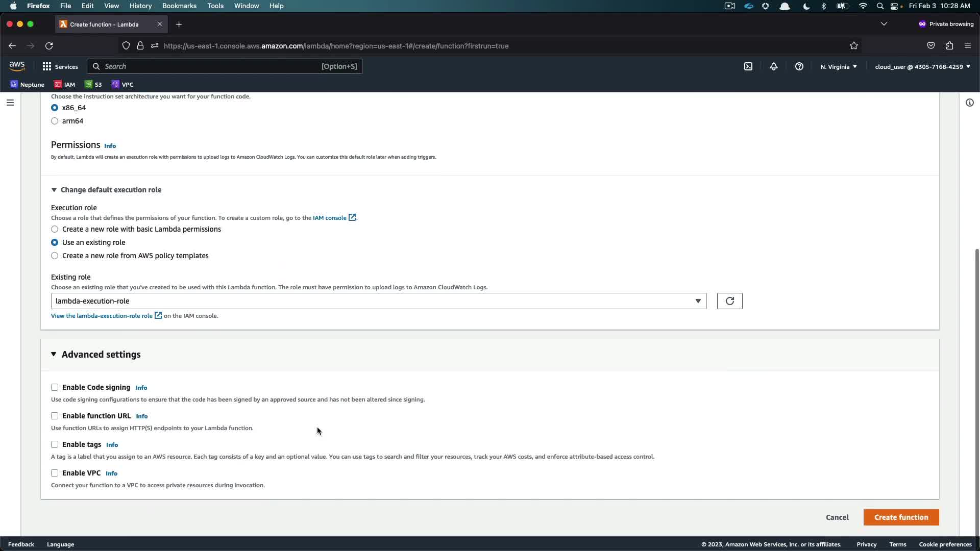This screenshot has height=551, width=980.
Task: Open AWS CloudShell icon in top bar
Action: pos(748,66)
